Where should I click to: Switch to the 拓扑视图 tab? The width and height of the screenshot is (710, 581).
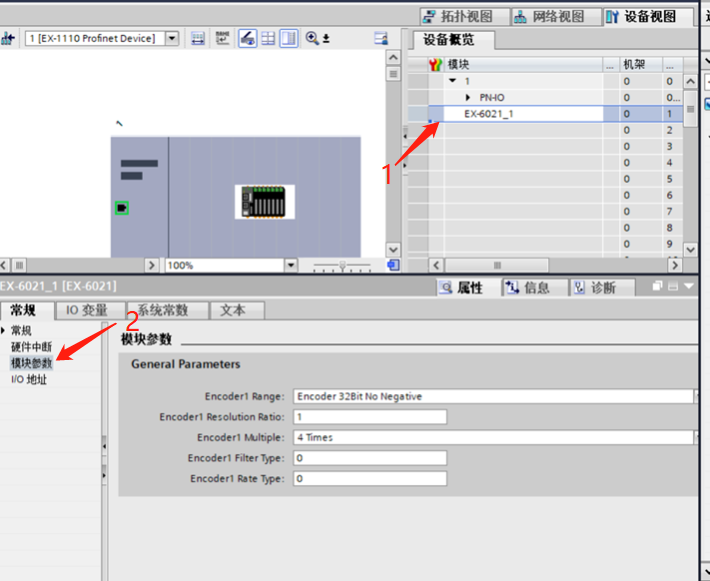465,17
